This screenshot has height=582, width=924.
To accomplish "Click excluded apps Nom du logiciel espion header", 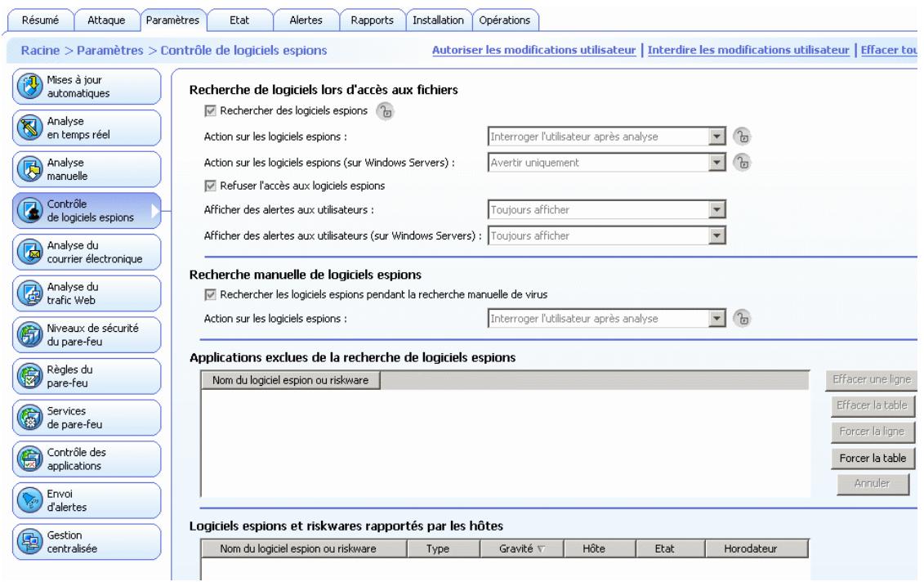I will [x=291, y=380].
